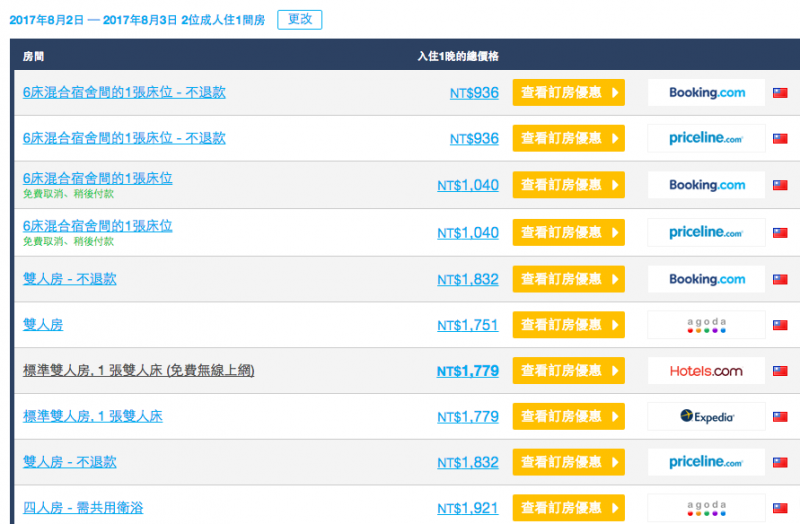800x524 pixels.
Task: Click NT$1,832 price in Booking.com row
Action: tap(468, 280)
